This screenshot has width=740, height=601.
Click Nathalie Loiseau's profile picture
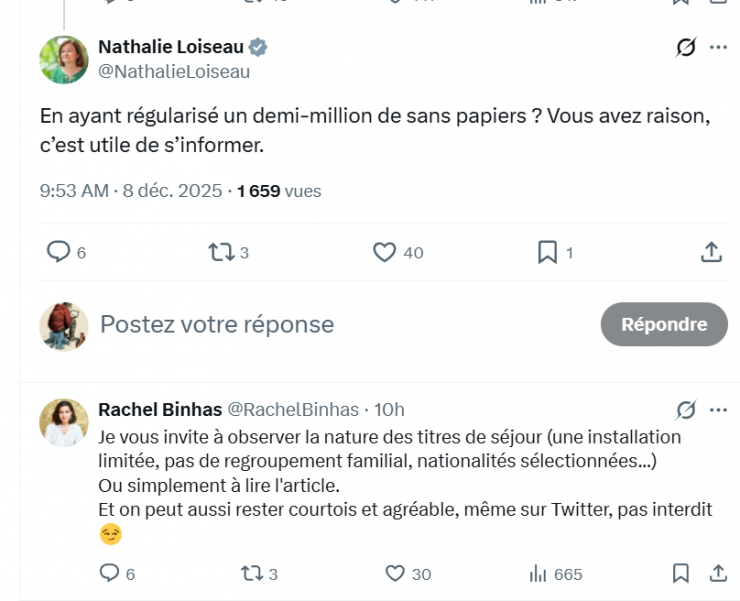tap(64, 59)
